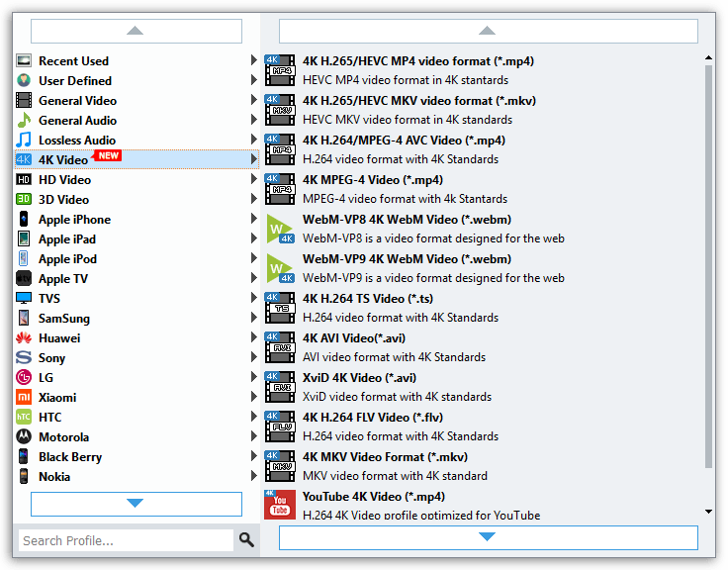The width and height of the screenshot is (728, 570).
Task: Click the category list scroll-up button
Action: point(136,31)
